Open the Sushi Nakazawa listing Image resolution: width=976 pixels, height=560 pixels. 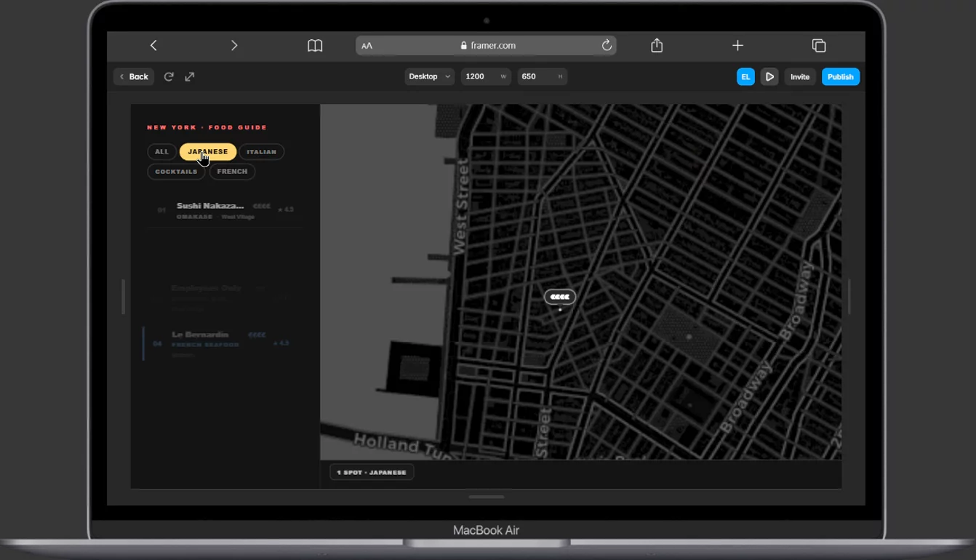coord(225,210)
